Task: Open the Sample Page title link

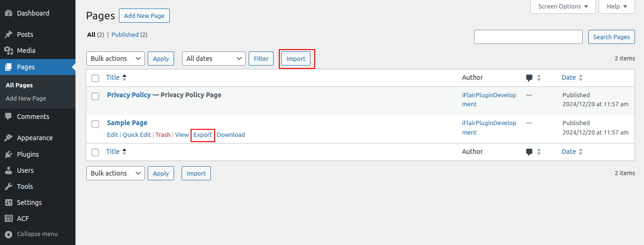Action: (x=127, y=123)
